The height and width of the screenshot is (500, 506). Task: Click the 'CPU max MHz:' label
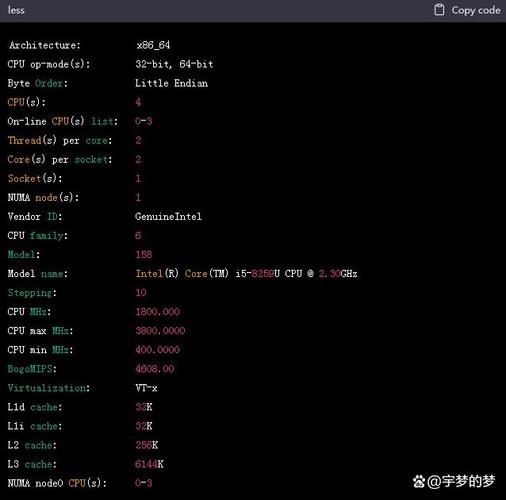[40, 331]
